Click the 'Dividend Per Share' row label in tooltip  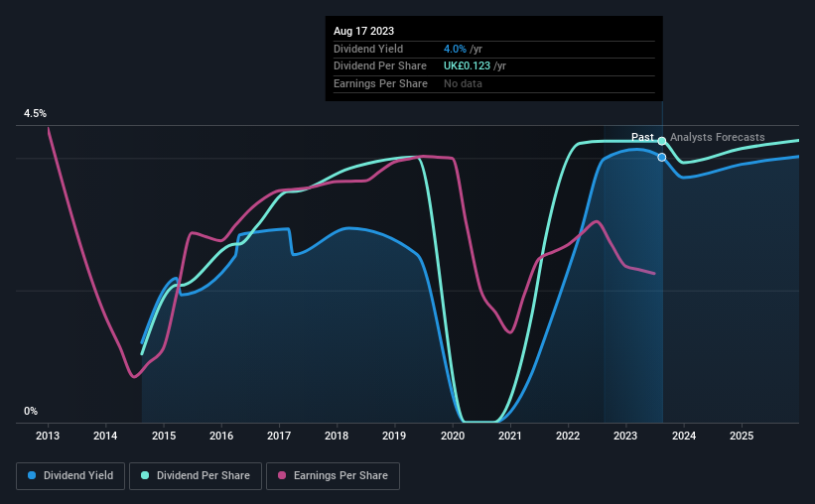point(380,66)
